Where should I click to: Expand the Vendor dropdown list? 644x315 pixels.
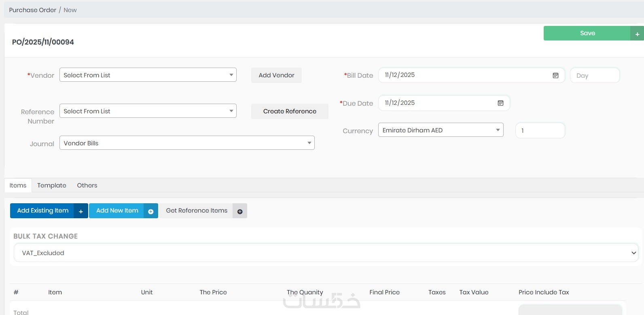[148, 75]
